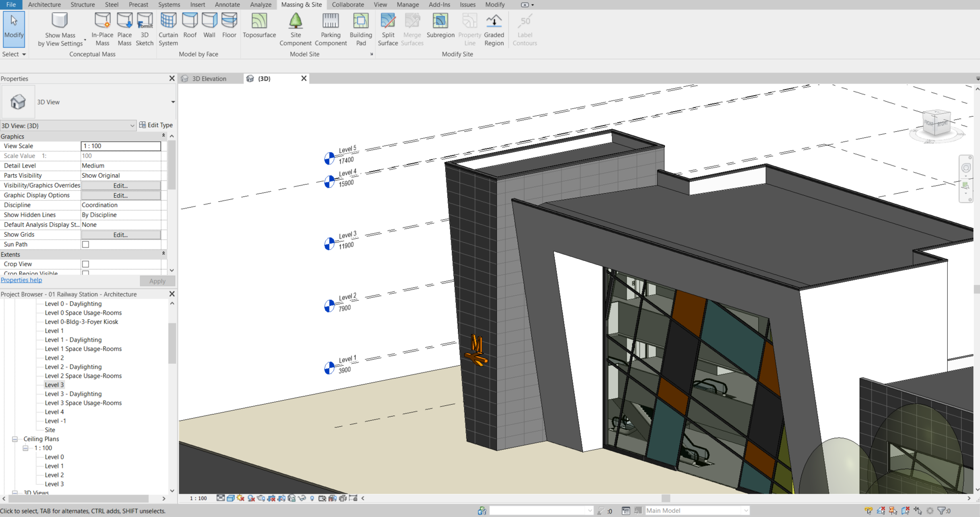
Task: Open the 3D View type selector dropdown
Action: (173, 102)
